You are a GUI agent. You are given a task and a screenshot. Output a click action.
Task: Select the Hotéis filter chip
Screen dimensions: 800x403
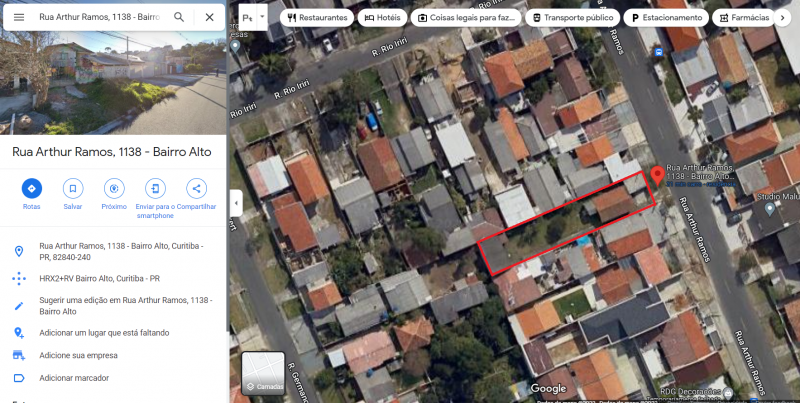(x=383, y=18)
